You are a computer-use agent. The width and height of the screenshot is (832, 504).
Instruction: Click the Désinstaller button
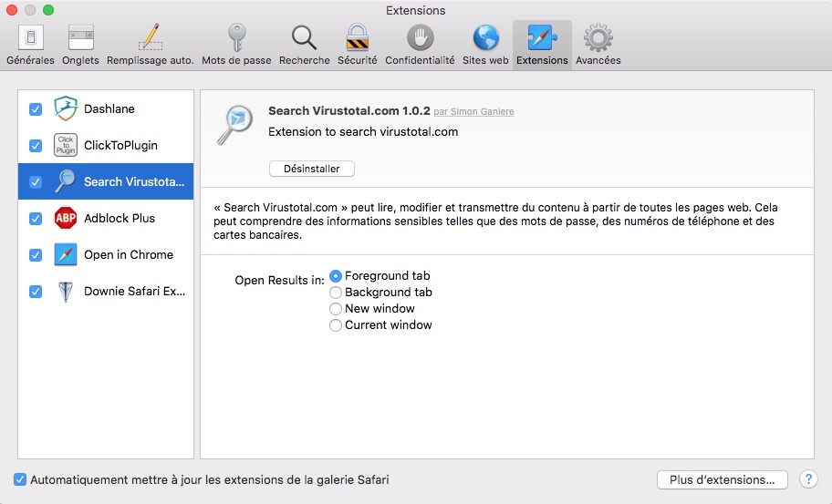click(x=311, y=169)
